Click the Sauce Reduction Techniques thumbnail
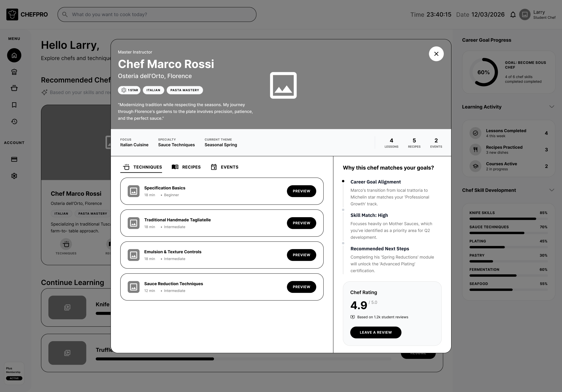Viewport: 562px width, 392px height. (x=134, y=287)
